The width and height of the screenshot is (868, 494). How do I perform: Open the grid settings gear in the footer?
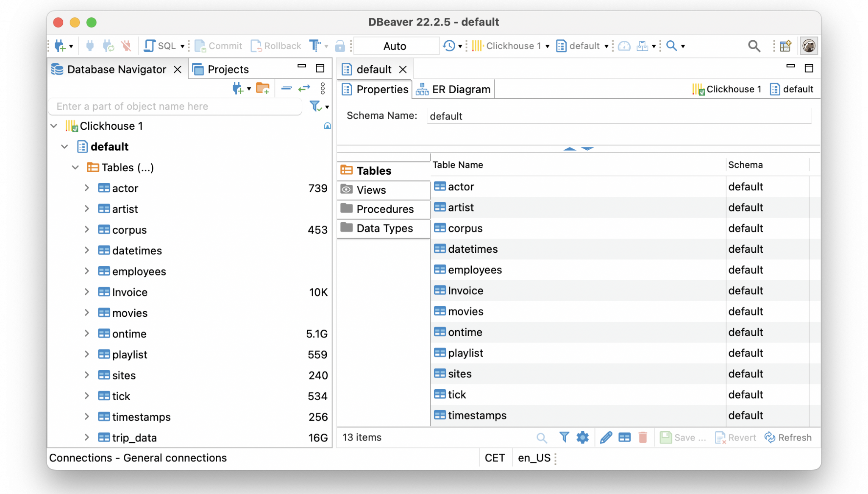coord(582,437)
